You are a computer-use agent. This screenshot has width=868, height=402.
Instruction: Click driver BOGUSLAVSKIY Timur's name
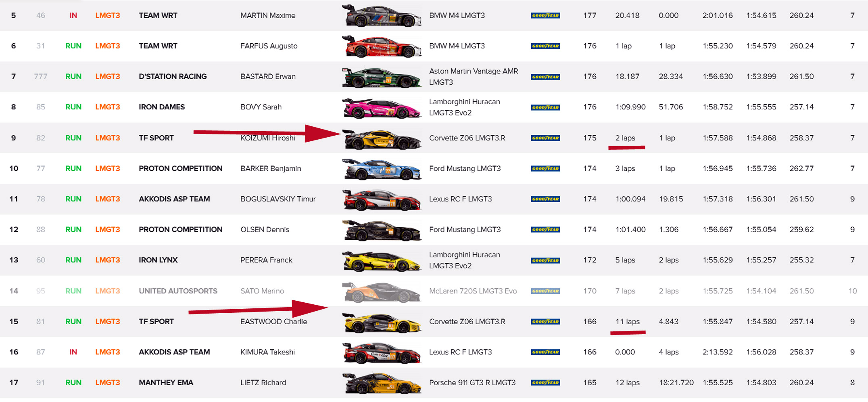pyautogui.click(x=278, y=199)
